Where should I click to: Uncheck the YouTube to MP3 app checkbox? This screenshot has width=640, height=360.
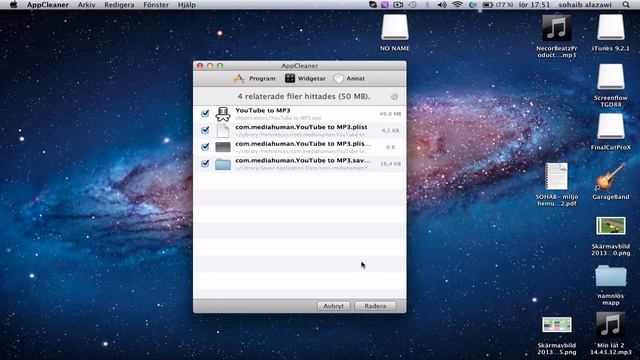point(205,113)
